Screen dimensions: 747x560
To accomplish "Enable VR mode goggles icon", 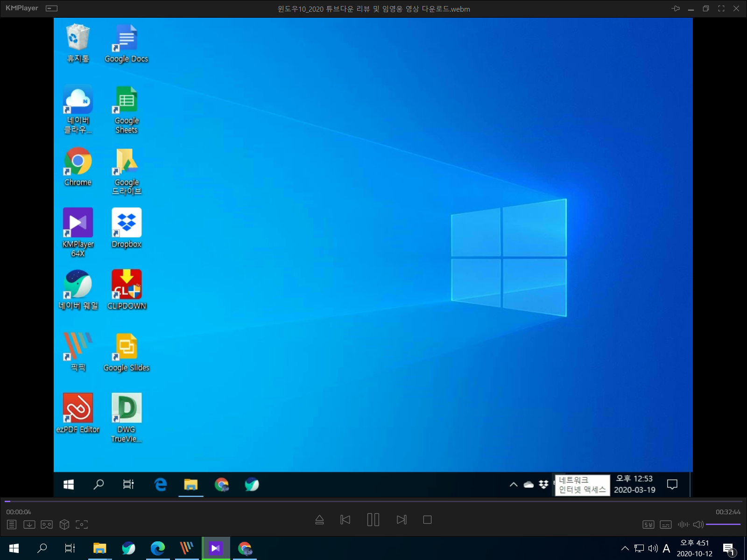I will pyautogui.click(x=47, y=525).
